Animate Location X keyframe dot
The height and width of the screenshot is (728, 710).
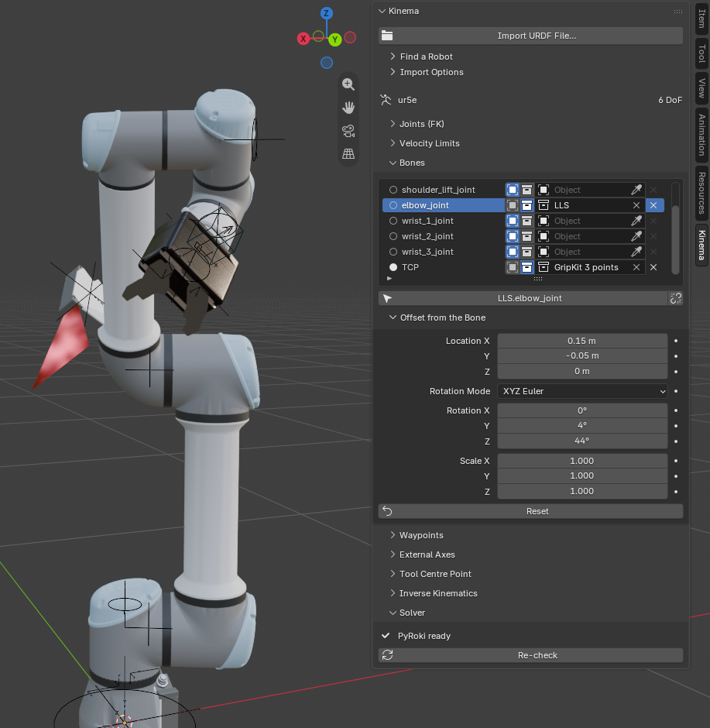pos(676,341)
